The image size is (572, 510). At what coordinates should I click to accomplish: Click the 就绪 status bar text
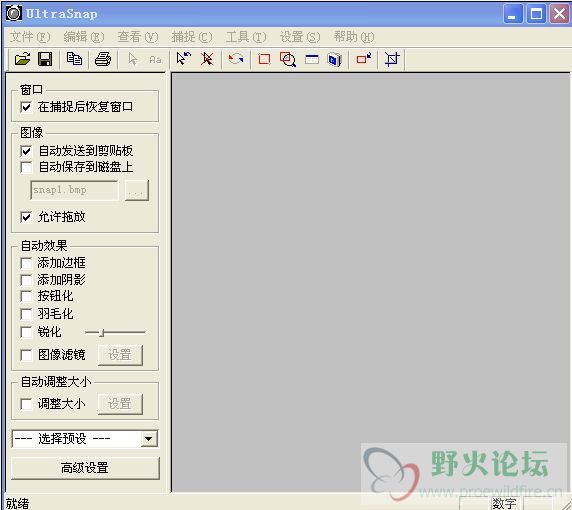pyautogui.click(x=18, y=504)
